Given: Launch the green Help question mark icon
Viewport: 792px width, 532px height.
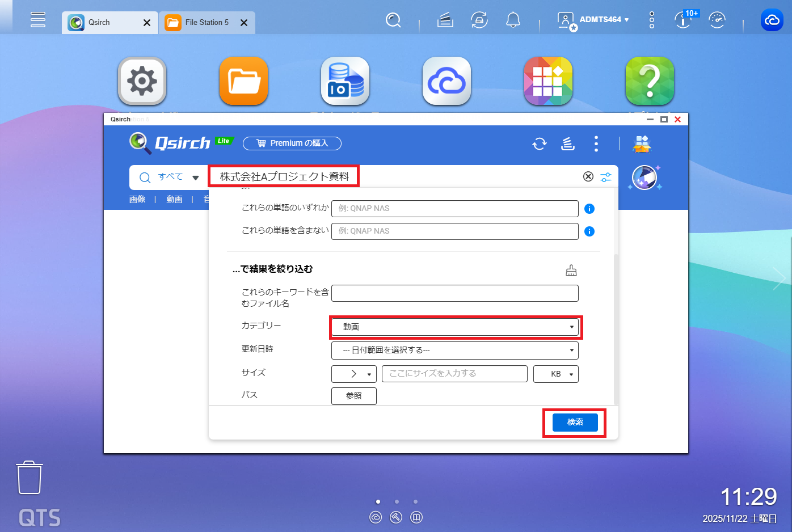Looking at the screenshot, I should [650, 81].
